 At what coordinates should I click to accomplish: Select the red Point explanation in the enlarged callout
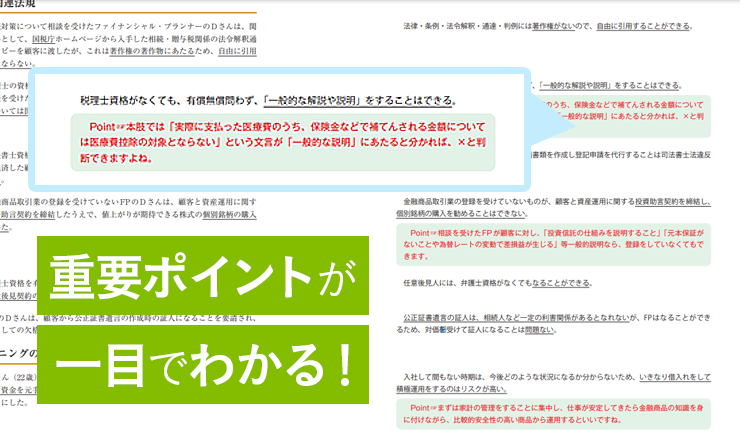(290, 142)
